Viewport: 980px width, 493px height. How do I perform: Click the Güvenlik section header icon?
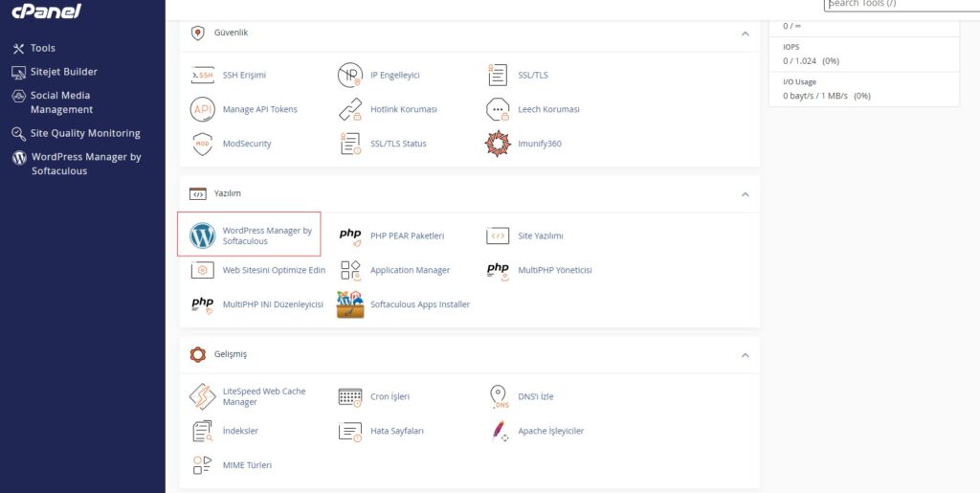[x=197, y=34]
